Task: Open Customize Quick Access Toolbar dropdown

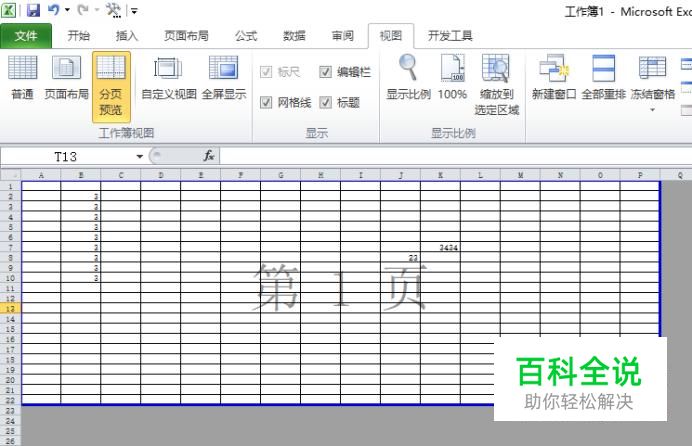Action: (134, 11)
